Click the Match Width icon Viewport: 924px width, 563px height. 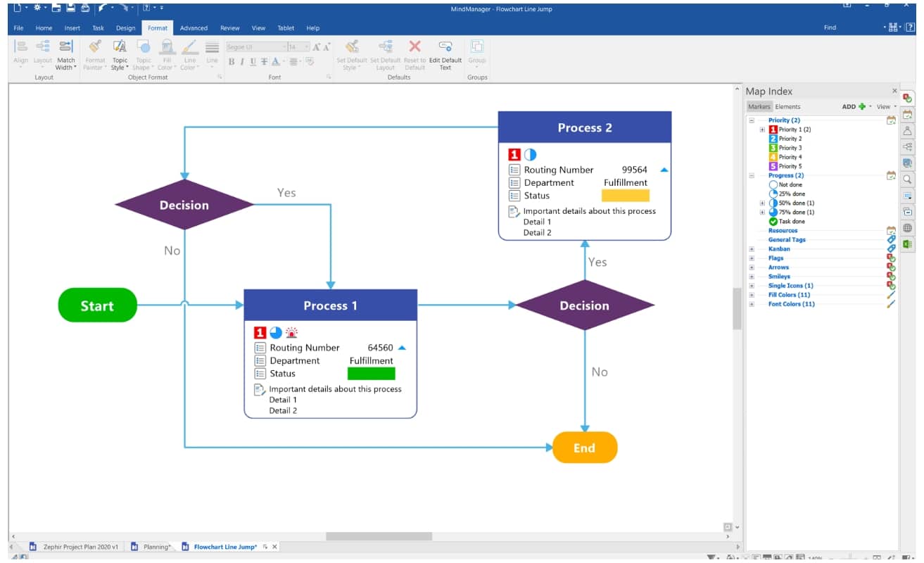click(65, 47)
